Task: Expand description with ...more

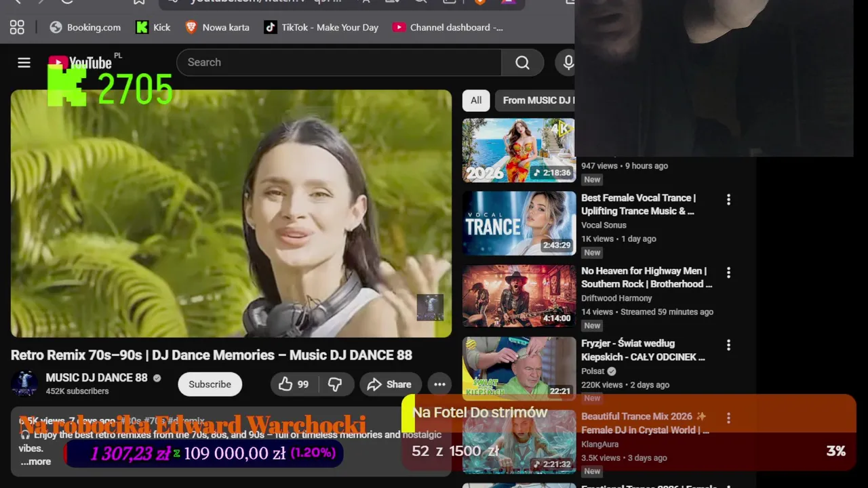Action: [35, 462]
